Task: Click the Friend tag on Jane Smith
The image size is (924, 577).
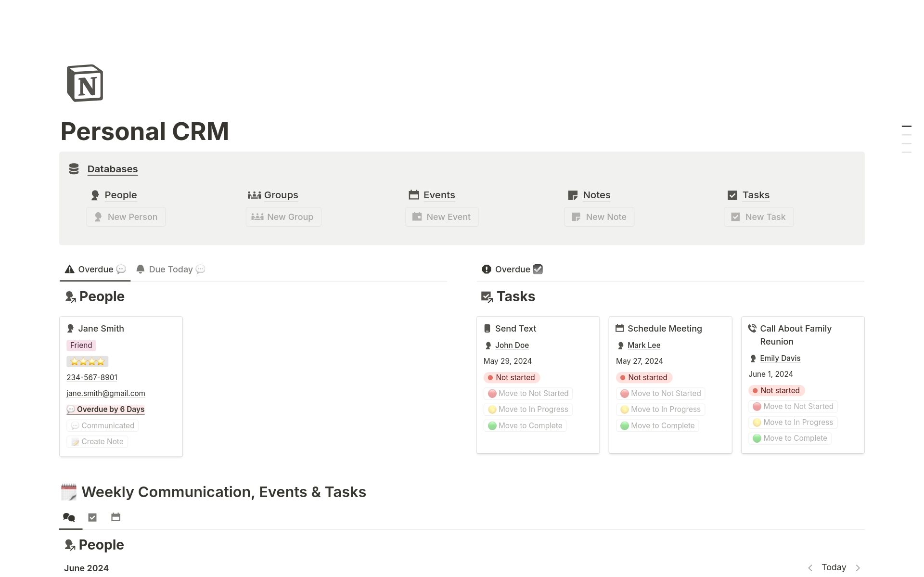Action: [x=81, y=345]
